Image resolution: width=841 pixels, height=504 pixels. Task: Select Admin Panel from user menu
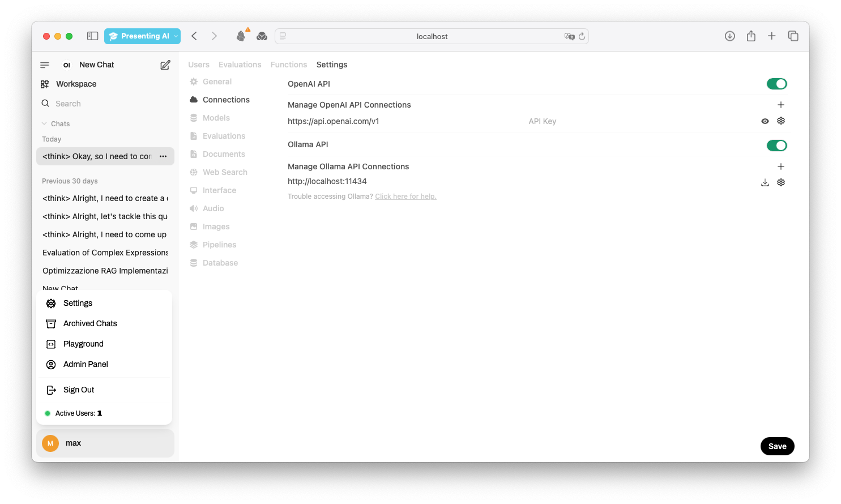[86, 364]
